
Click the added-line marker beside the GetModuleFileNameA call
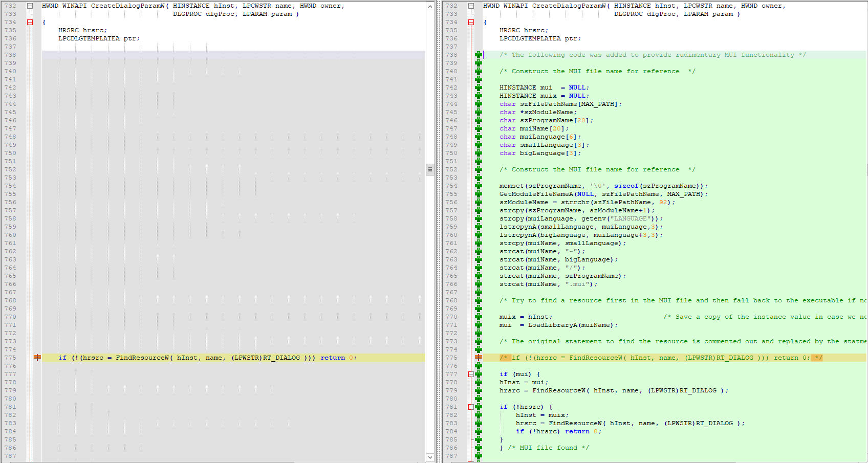click(479, 194)
